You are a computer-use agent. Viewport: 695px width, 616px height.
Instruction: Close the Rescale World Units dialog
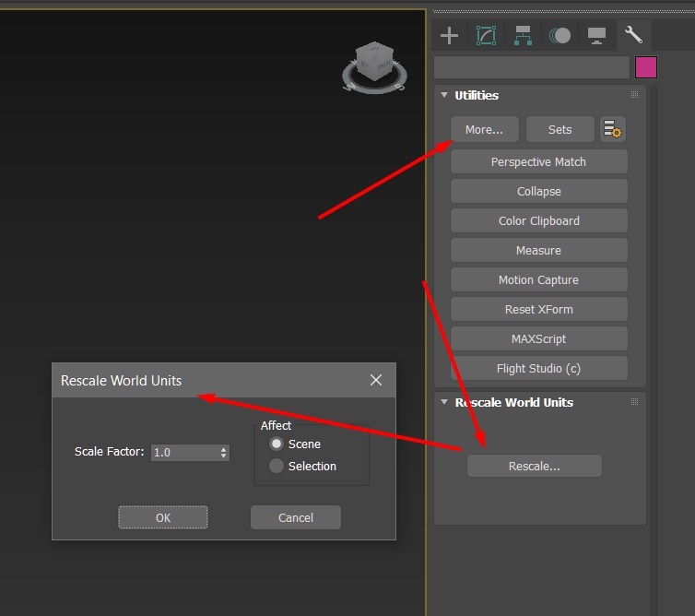(x=376, y=380)
